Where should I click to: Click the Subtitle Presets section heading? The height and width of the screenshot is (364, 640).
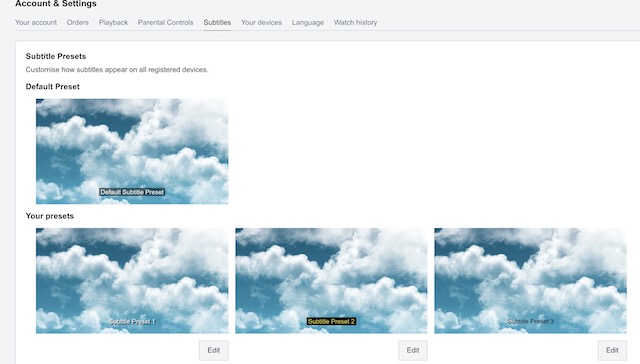point(56,56)
